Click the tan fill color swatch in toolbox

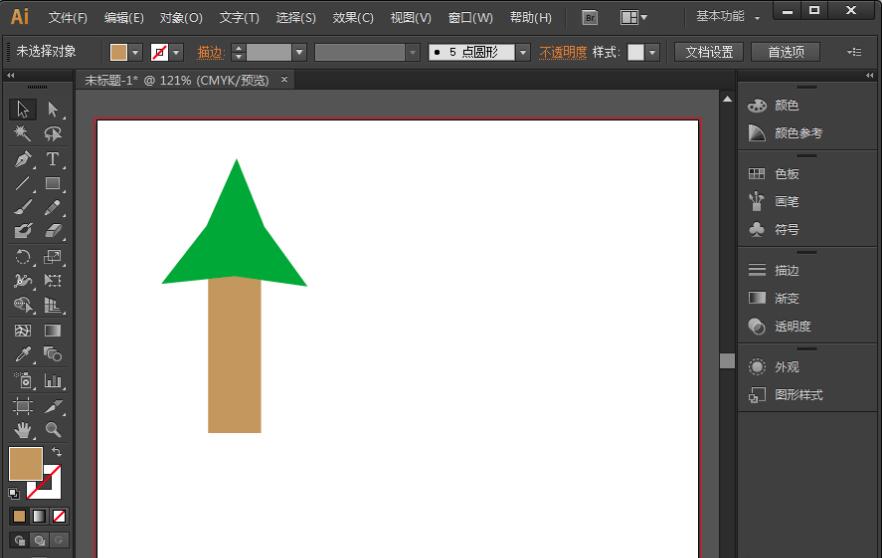[x=24, y=463]
